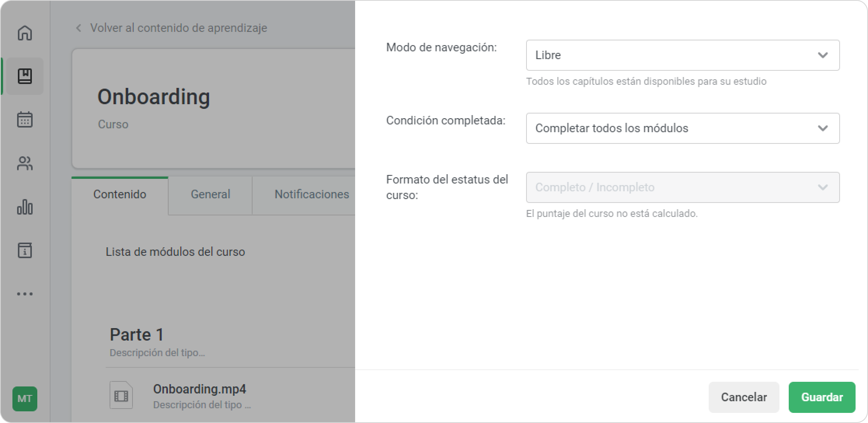
Task: Click Formato del estatus del curso dropdown
Action: (682, 187)
